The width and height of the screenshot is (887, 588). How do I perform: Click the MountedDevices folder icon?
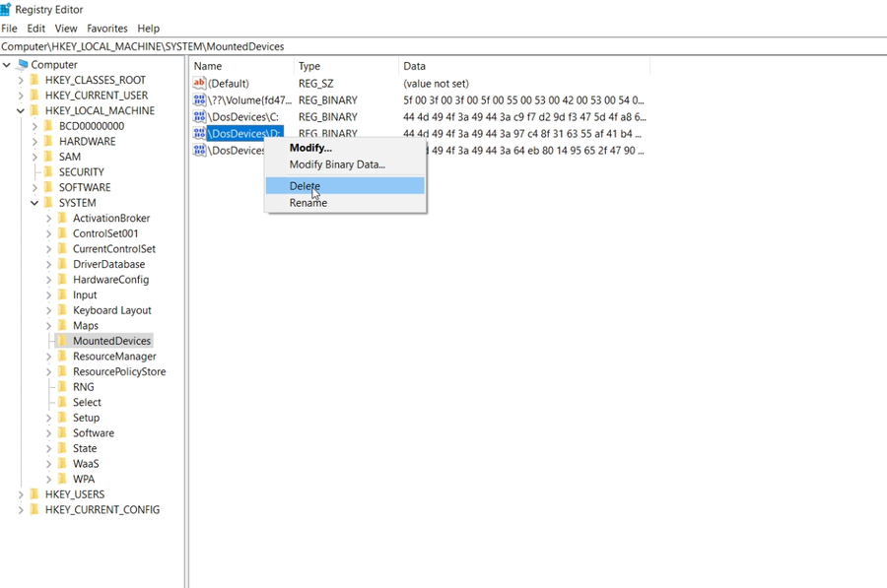[x=62, y=341]
